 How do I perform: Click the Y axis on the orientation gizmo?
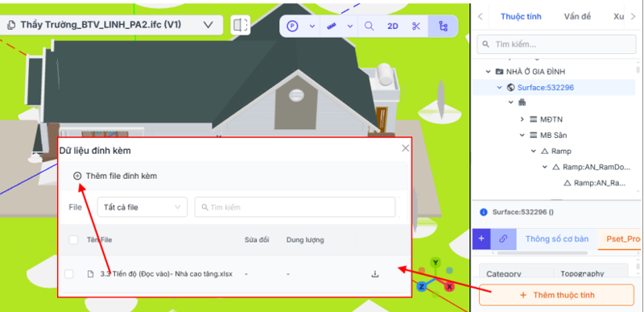[436, 262]
